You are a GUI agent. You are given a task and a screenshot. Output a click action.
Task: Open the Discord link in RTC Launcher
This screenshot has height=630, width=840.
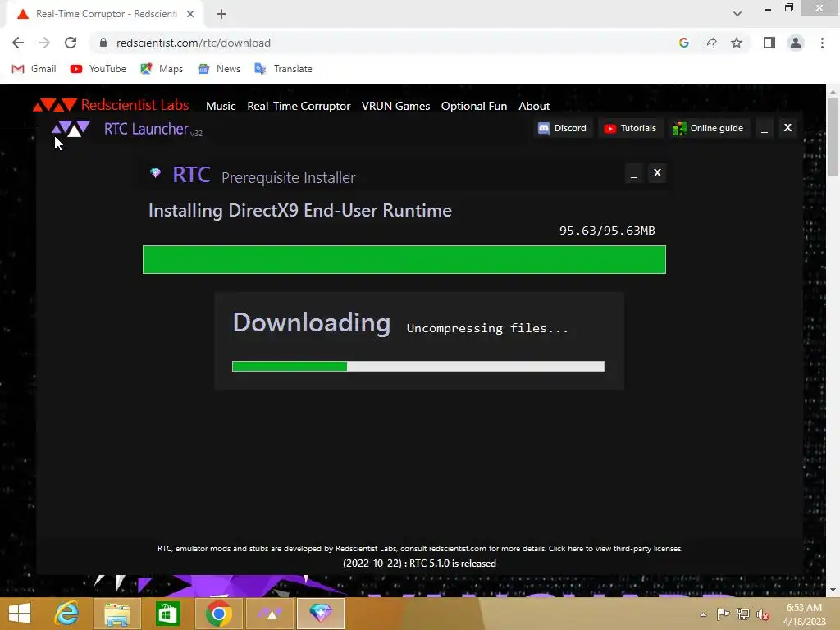pos(563,128)
